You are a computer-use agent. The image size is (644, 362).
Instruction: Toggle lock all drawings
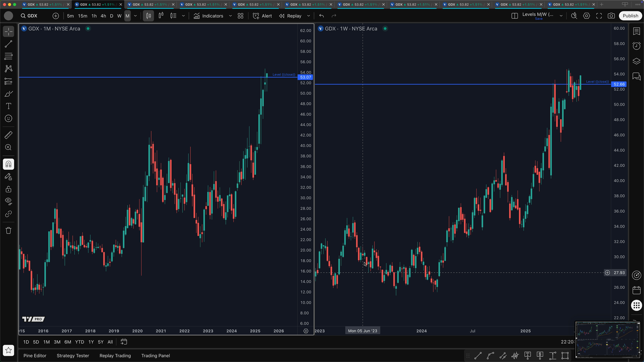[x=9, y=189]
